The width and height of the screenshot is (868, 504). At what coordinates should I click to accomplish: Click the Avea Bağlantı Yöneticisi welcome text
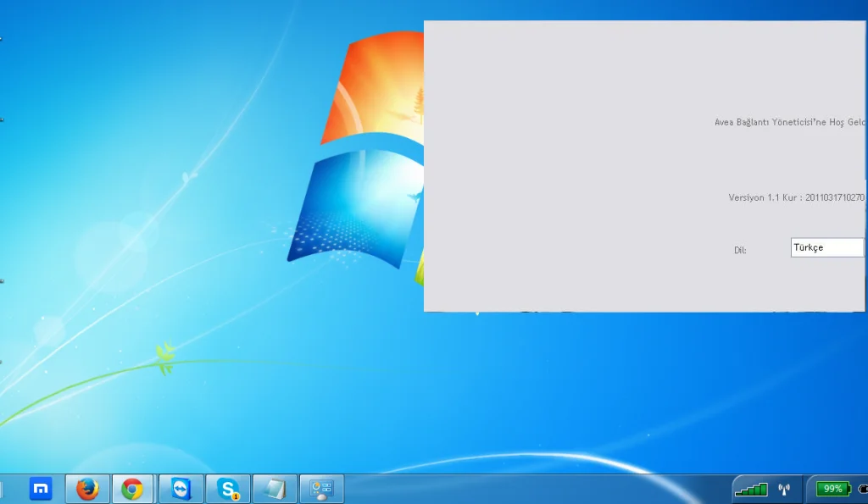[x=789, y=122]
